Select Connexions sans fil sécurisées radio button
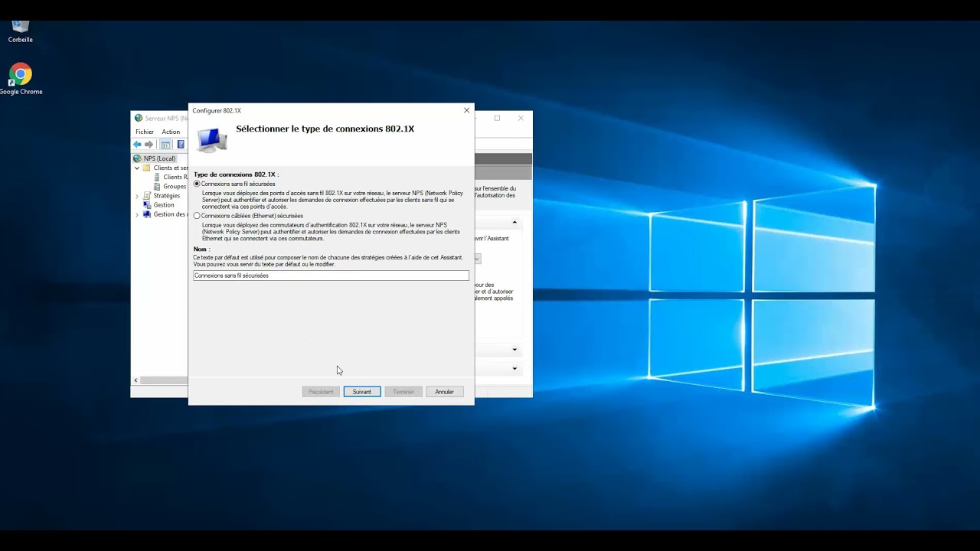Viewport: 980px width, 551px height. [197, 184]
